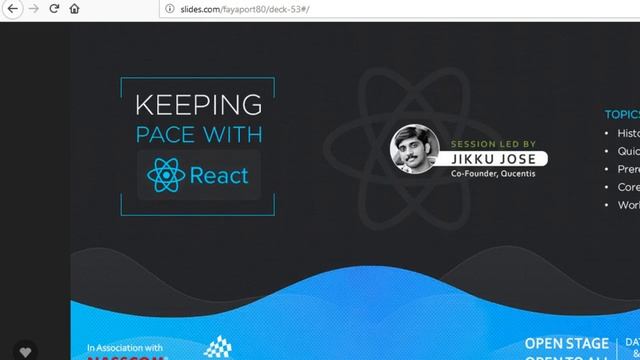Click the React atom logo icon

coord(166,175)
